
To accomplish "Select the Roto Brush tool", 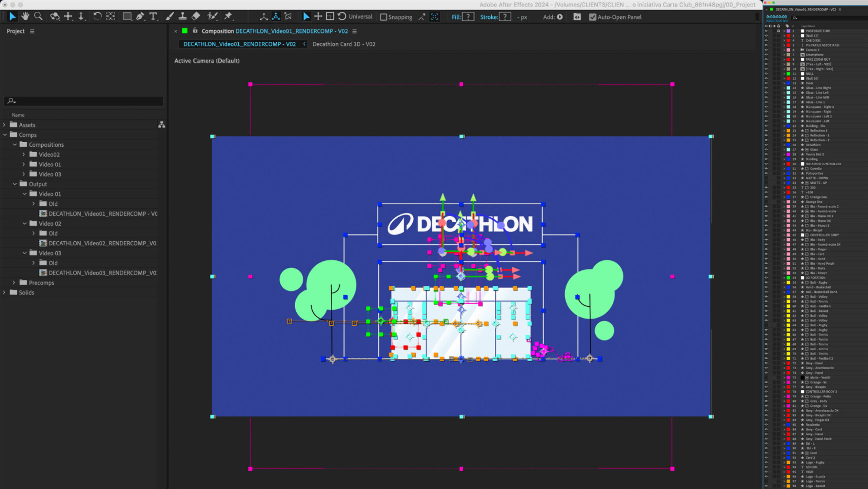I will (x=212, y=17).
